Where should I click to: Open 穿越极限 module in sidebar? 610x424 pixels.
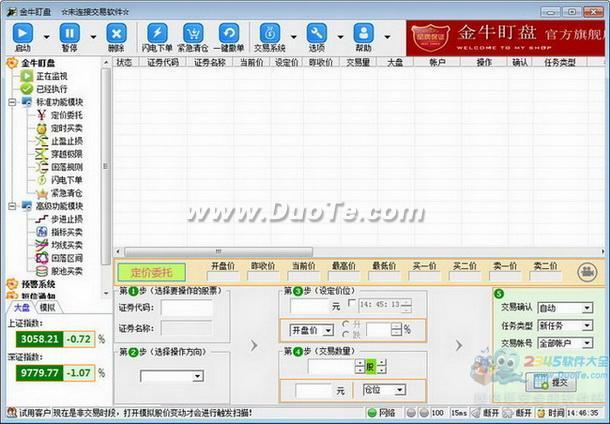click(67, 154)
